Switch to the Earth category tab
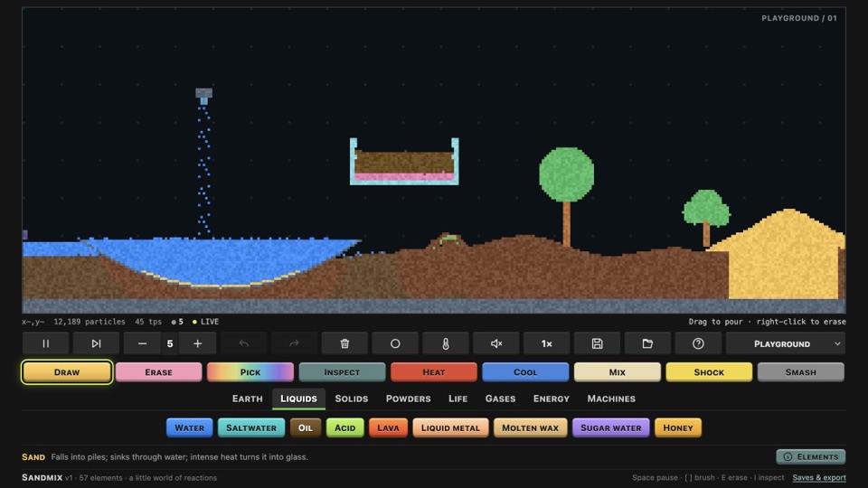The height and width of the screenshot is (488, 868). tap(248, 399)
